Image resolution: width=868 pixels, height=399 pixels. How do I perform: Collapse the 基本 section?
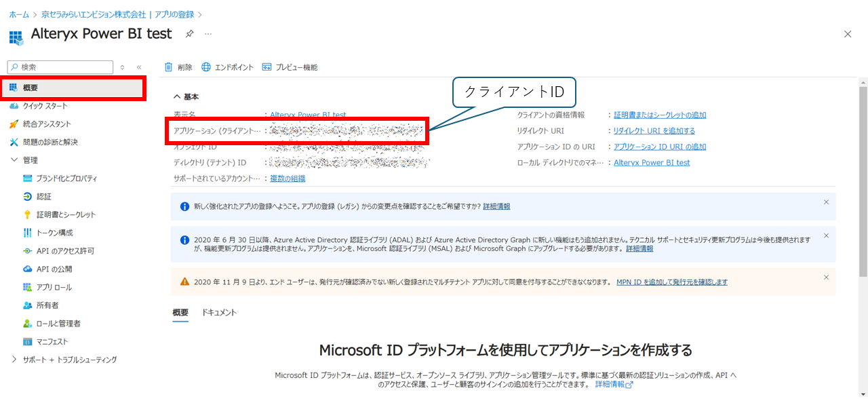coord(186,97)
